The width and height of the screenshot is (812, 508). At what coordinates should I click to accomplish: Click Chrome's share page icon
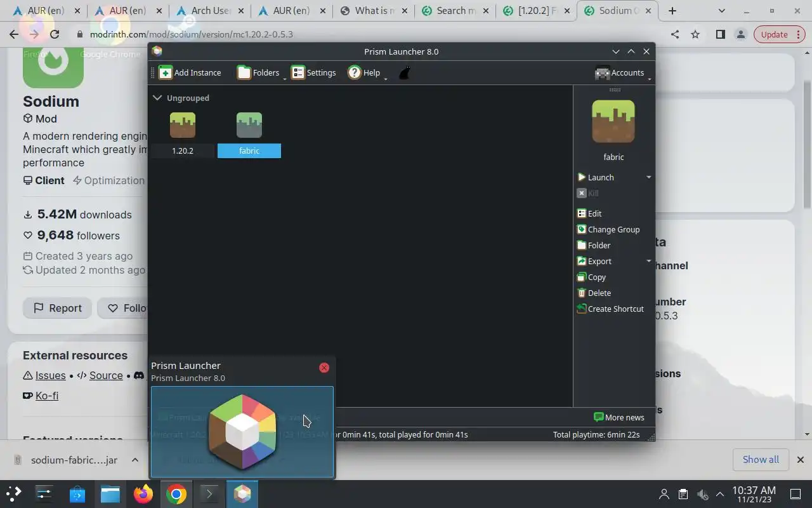click(x=675, y=34)
